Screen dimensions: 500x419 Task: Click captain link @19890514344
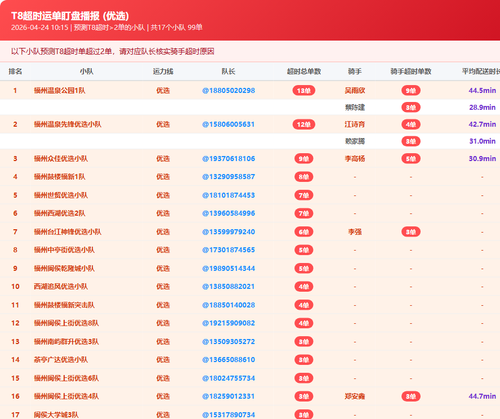click(228, 268)
